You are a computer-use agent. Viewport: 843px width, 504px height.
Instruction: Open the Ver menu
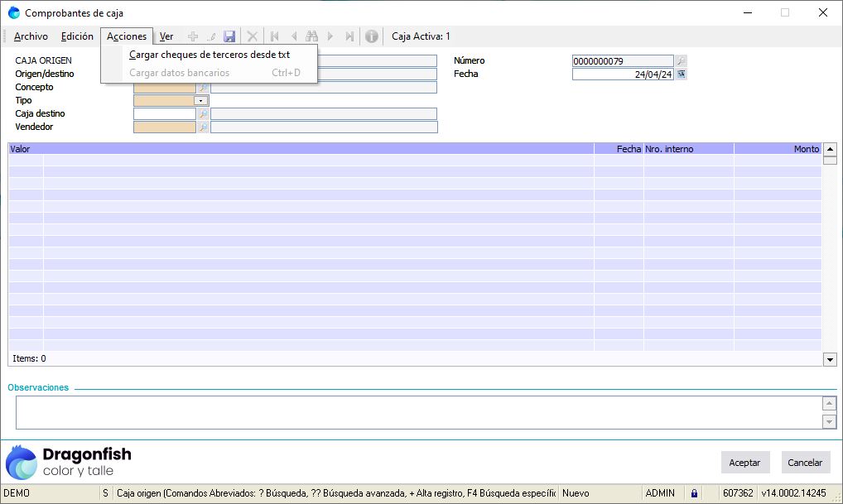[166, 36]
